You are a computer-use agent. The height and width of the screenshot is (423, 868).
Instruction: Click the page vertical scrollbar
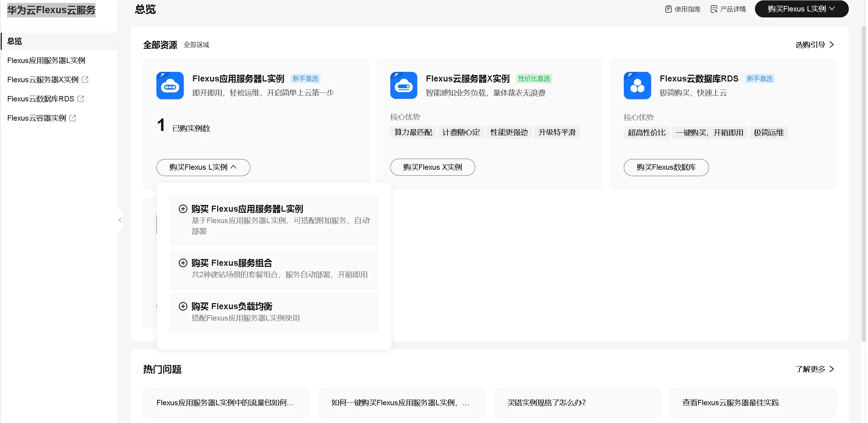[863, 183]
